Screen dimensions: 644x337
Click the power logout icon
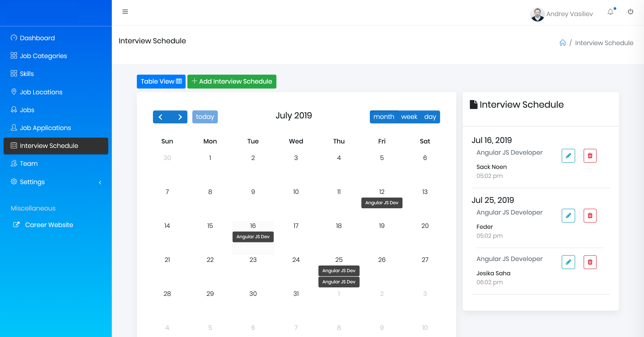tap(630, 12)
